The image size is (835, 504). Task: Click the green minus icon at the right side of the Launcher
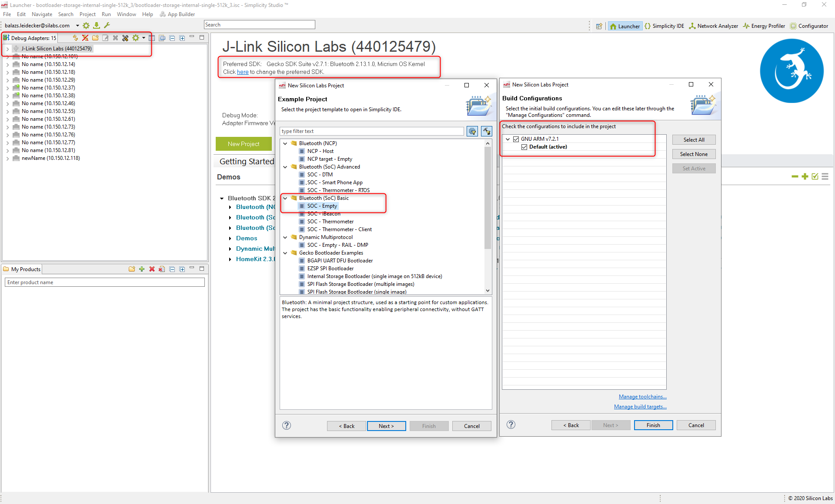coord(795,176)
